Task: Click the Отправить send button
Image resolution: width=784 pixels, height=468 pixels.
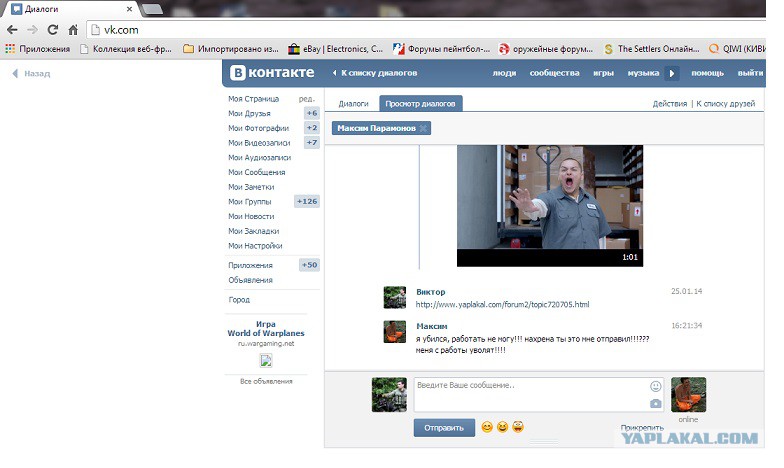Action: (444, 428)
